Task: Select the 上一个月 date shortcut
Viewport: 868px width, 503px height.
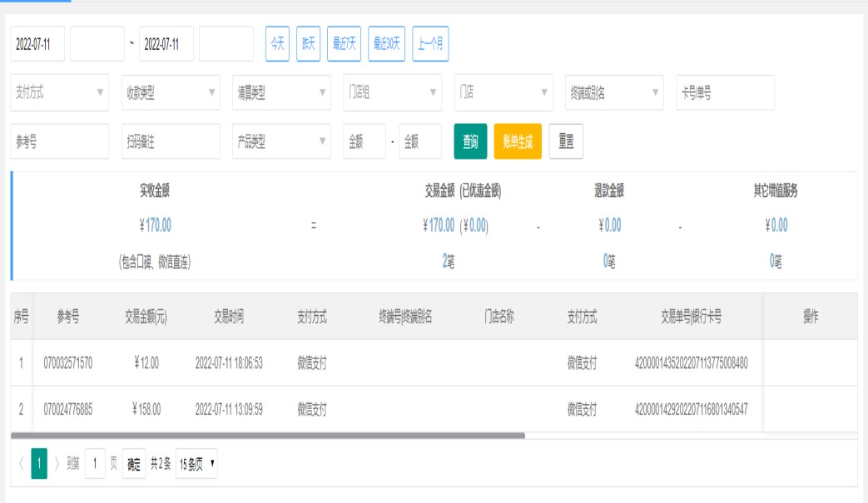Action: click(430, 44)
